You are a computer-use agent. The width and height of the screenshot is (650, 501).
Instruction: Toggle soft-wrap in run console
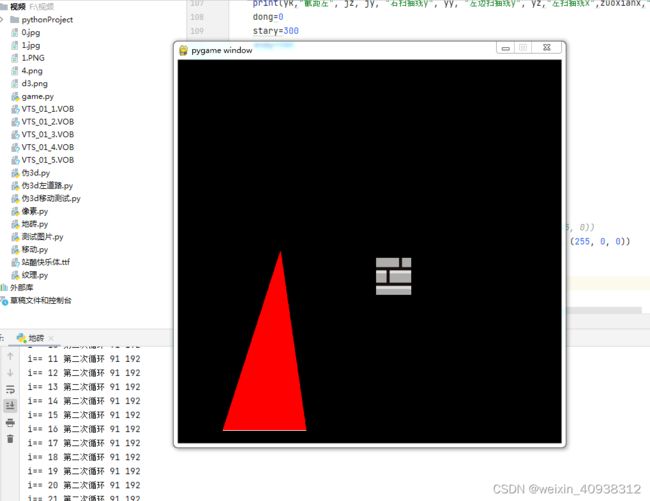10,390
